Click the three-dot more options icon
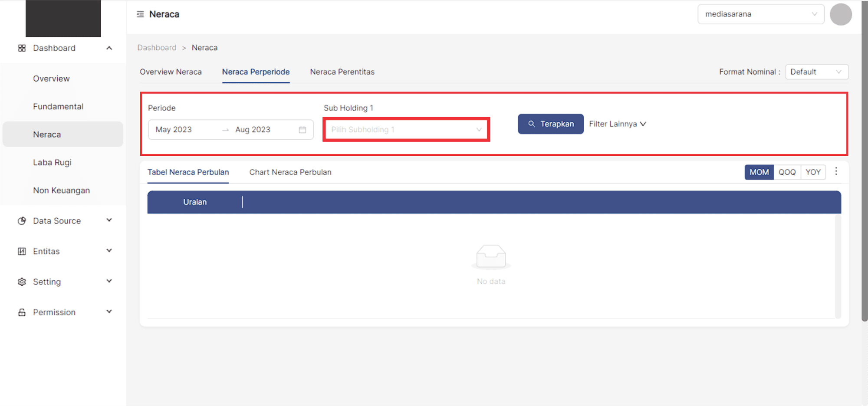The width and height of the screenshot is (868, 406). coord(836,172)
